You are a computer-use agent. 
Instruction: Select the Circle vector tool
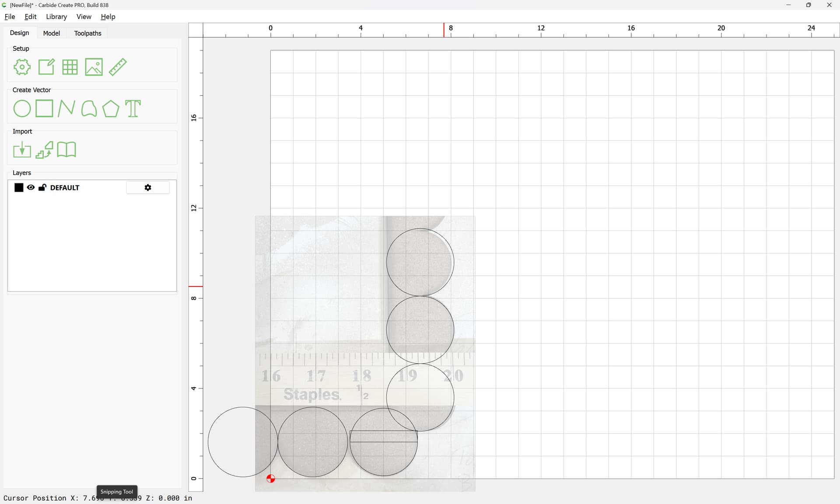[22, 108]
